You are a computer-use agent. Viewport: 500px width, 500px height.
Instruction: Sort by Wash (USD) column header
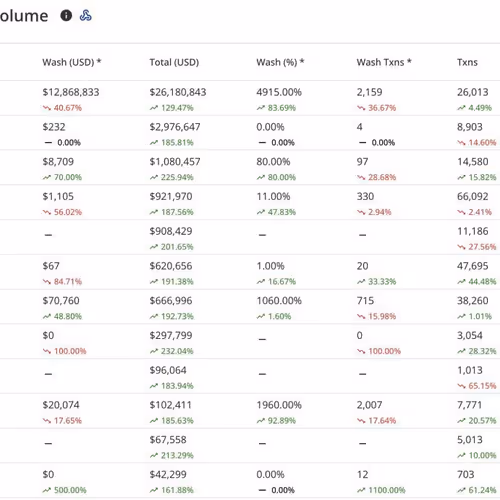coord(72,62)
